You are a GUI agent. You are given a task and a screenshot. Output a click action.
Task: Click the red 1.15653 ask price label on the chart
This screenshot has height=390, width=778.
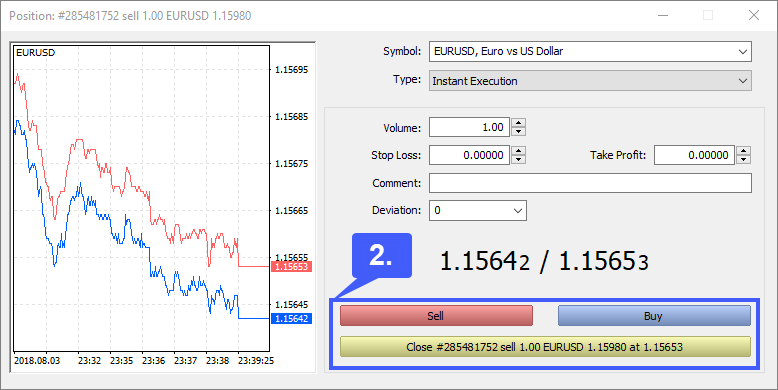pyautogui.click(x=291, y=266)
